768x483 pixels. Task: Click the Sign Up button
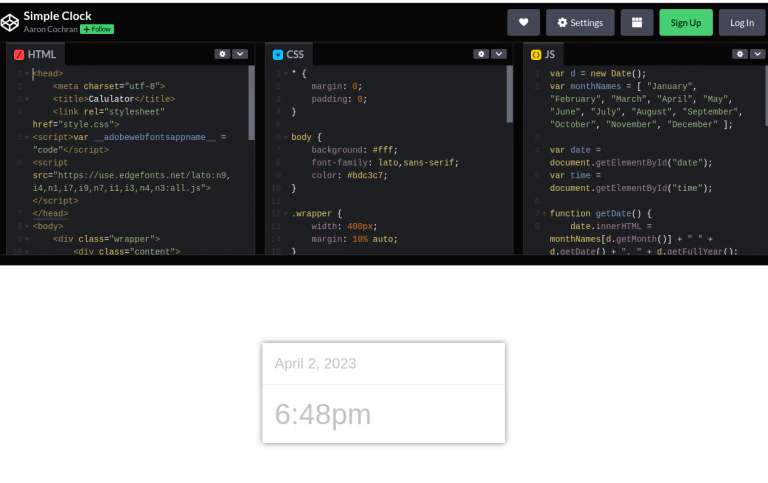[x=686, y=23]
